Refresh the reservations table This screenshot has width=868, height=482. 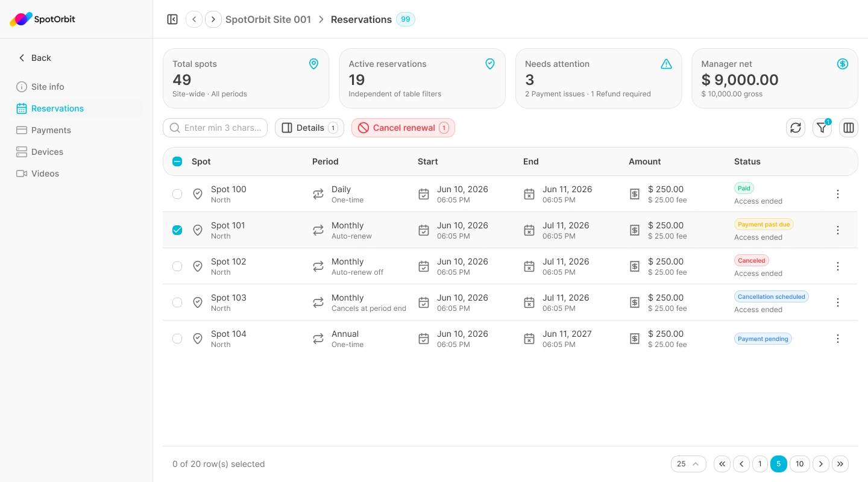click(x=796, y=128)
